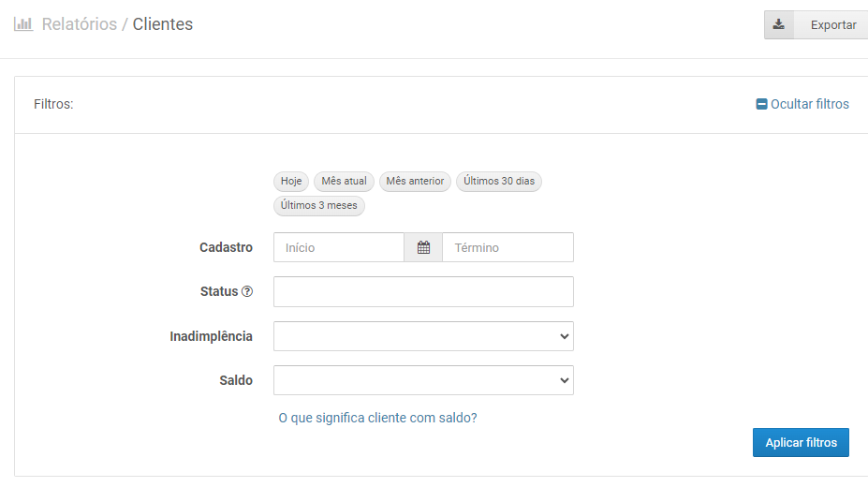Pick the Mês anterior date preset

[415, 181]
